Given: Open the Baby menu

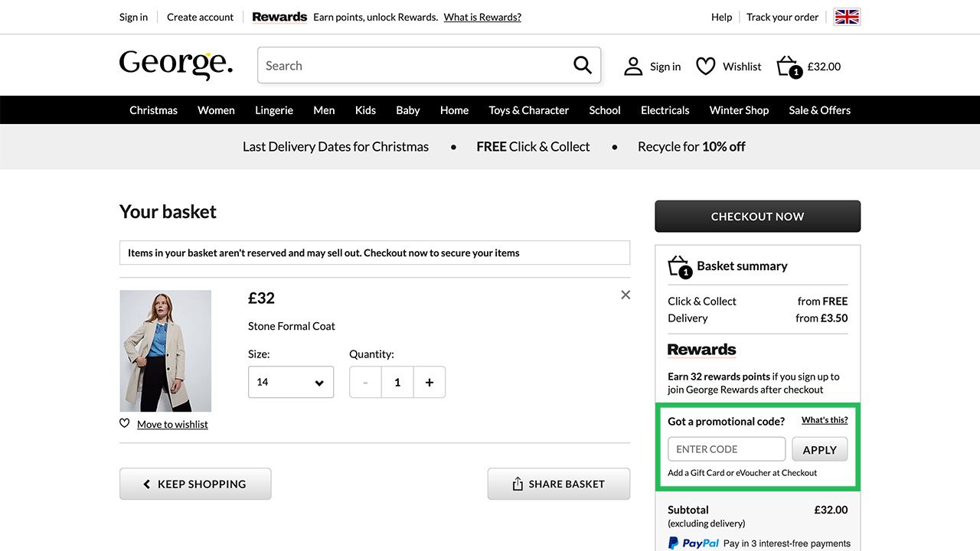Looking at the screenshot, I should coord(408,110).
